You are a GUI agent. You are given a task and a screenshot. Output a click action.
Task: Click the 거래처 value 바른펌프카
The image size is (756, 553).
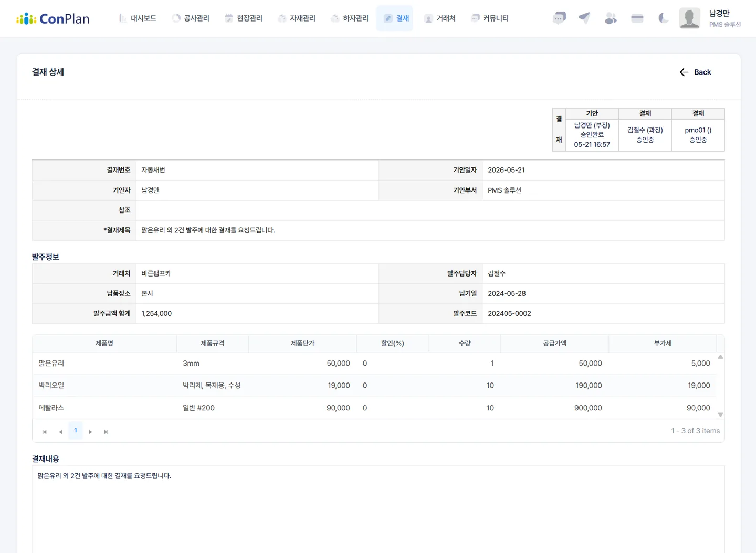click(156, 273)
